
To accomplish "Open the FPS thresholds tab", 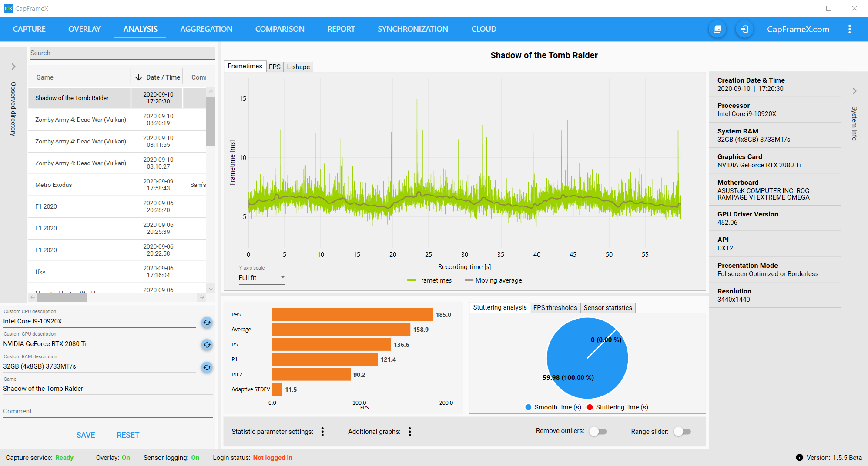I will (555, 308).
